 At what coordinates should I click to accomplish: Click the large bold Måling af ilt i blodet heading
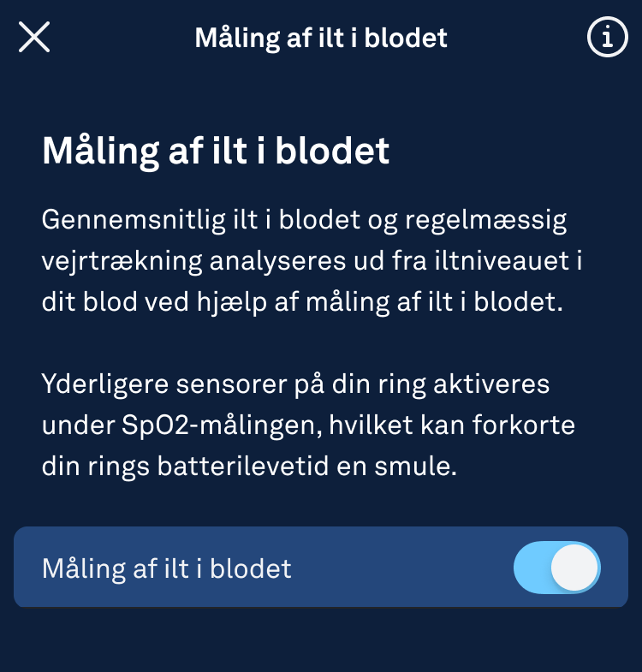(x=216, y=151)
